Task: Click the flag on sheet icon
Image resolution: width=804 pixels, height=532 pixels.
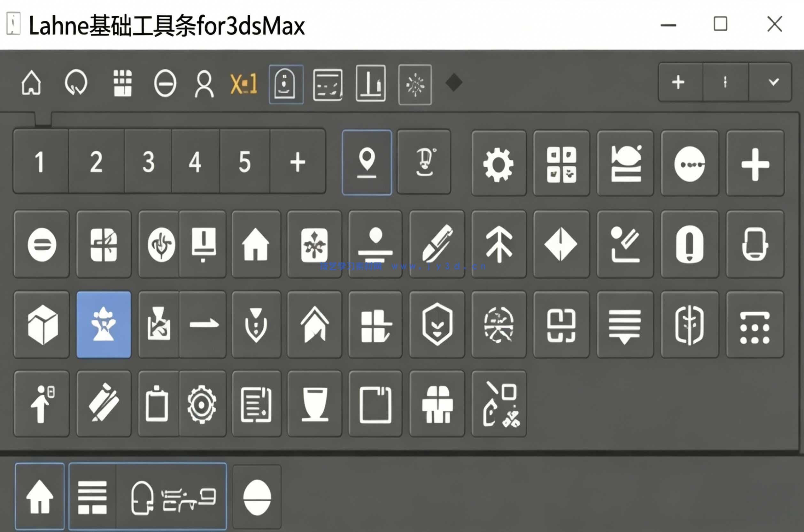Action: point(159,324)
